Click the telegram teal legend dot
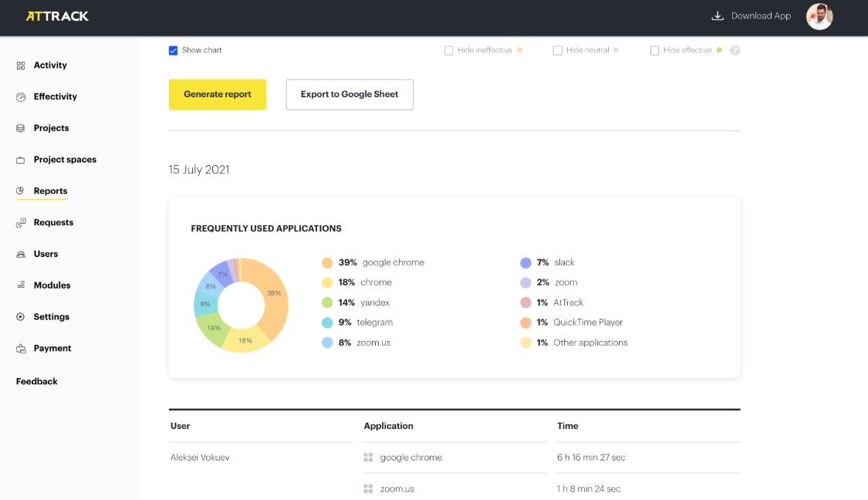The height and width of the screenshot is (500, 868). click(327, 323)
